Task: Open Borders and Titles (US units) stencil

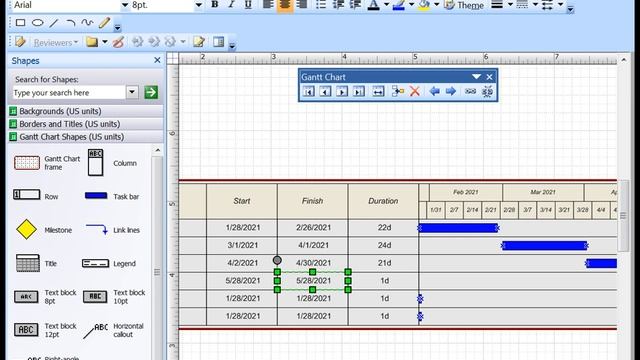Action: tap(86, 124)
